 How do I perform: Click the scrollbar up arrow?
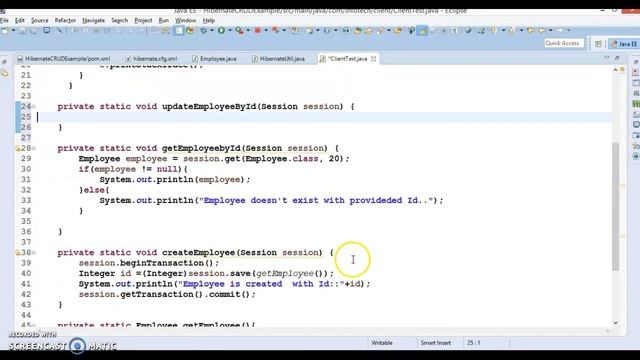616,70
